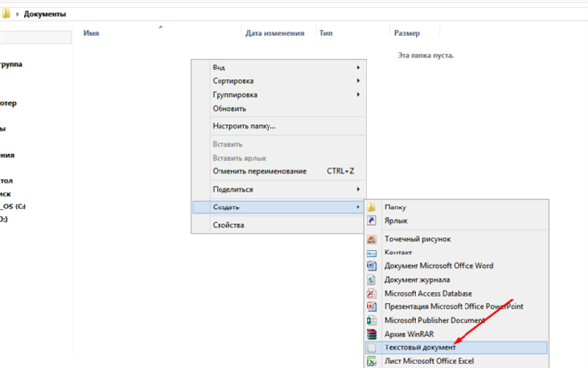Choose Документ журнала in the submenu
The height and width of the screenshot is (368, 588).
tap(456, 280)
